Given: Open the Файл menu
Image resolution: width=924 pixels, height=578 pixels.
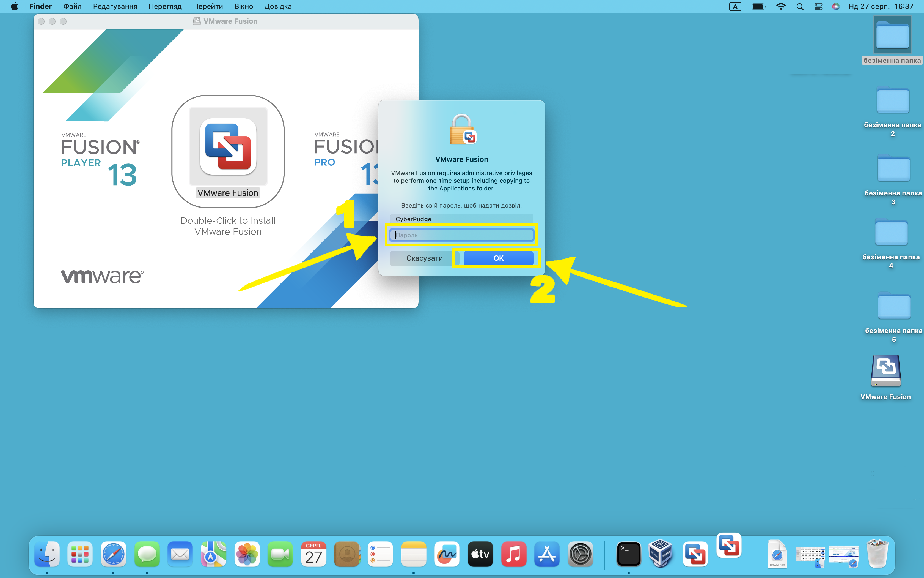Looking at the screenshot, I should (x=73, y=7).
